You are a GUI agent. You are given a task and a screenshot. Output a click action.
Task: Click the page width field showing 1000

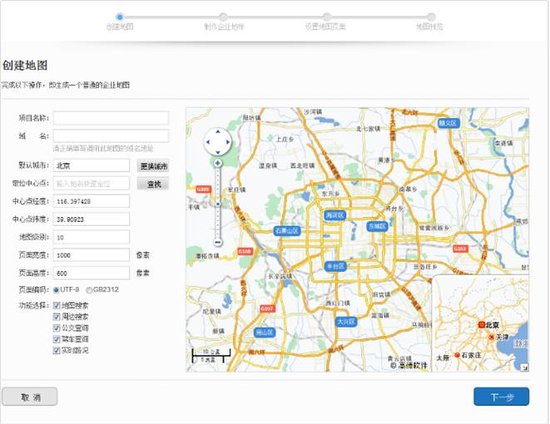[x=91, y=255]
